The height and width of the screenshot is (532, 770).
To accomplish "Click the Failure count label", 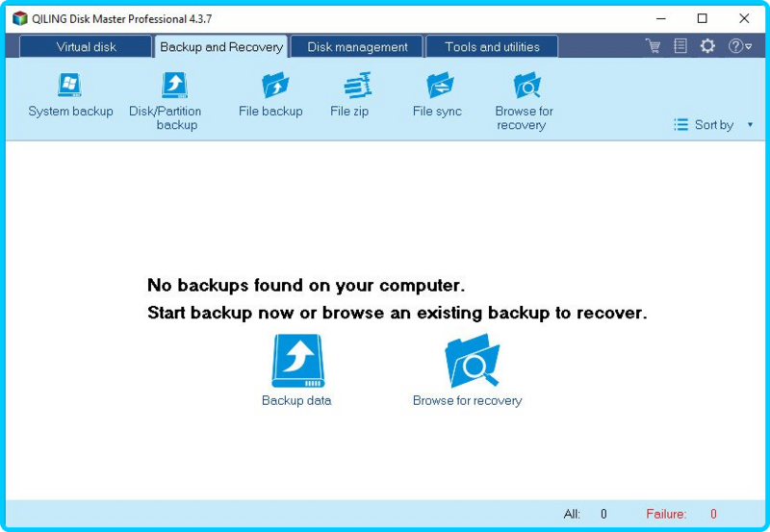I will click(666, 514).
